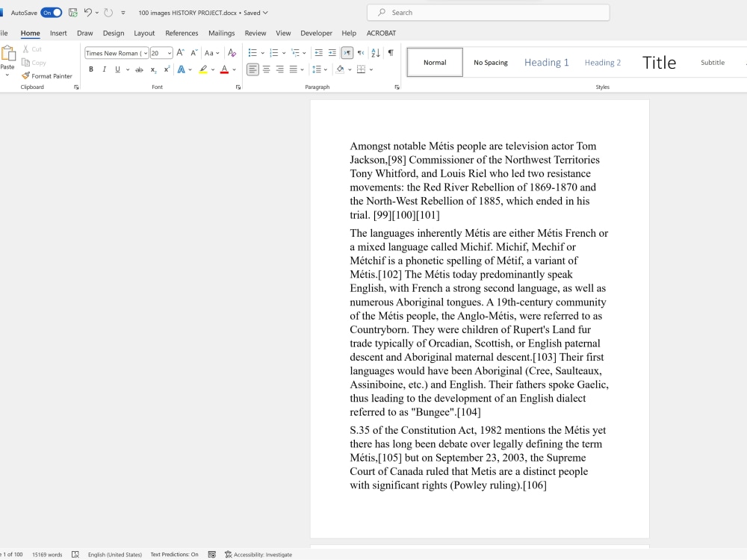Toggle the AutoSave switch

tap(51, 13)
